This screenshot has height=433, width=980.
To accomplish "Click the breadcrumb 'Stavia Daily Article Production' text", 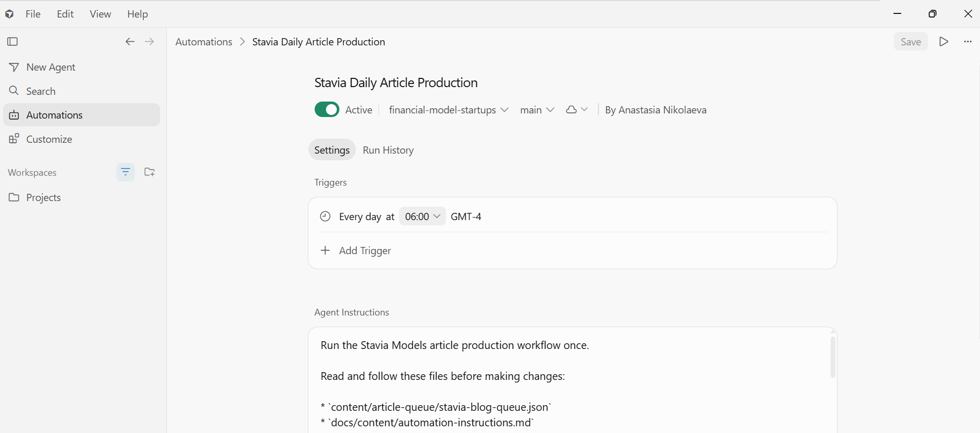I will coord(319,42).
